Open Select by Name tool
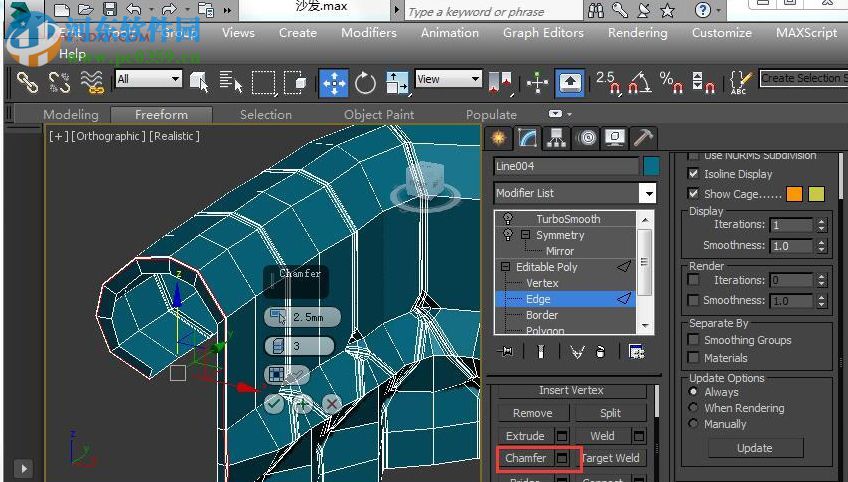Image resolution: width=848 pixels, height=482 pixels. tap(231, 83)
